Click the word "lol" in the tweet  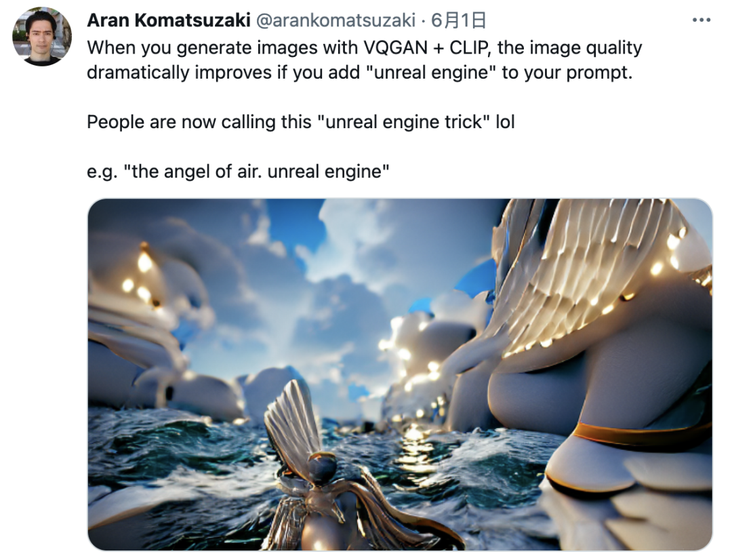505,122
